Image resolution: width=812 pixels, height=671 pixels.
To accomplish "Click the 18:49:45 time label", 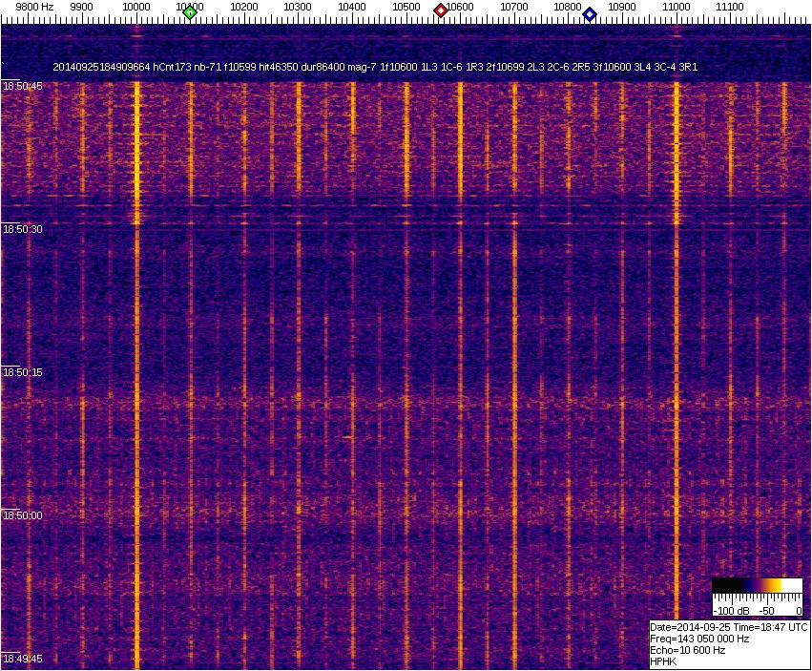I will pos(21,659).
